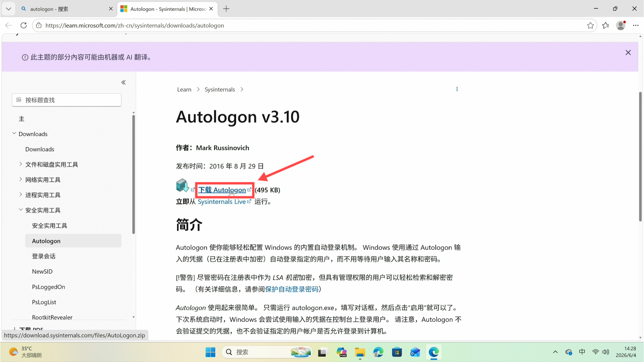Go to Sysinternals breadcrumb link
The height and width of the screenshot is (362, 644).
pyautogui.click(x=220, y=89)
